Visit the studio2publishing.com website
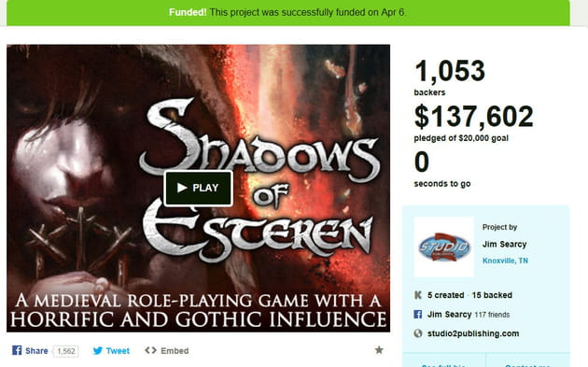The height and width of the screenshot is (367, 588). click(x=473, y=333)
